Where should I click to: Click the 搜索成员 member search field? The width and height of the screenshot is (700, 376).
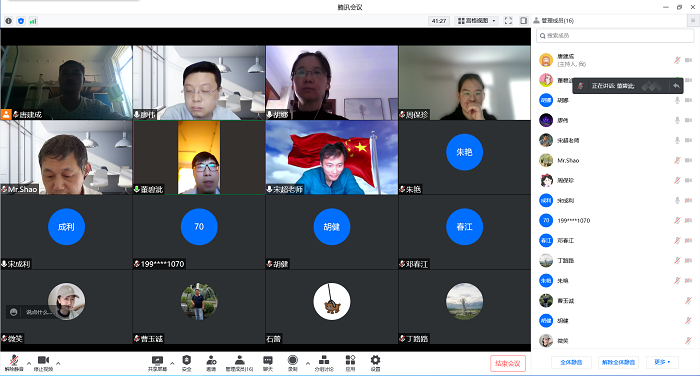coord(615,36)
